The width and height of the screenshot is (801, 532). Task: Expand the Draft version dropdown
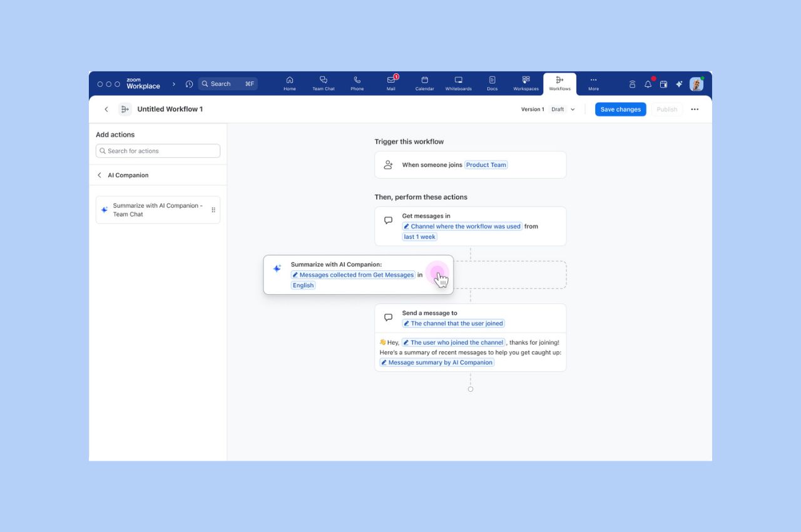click(x=563, y=110)
